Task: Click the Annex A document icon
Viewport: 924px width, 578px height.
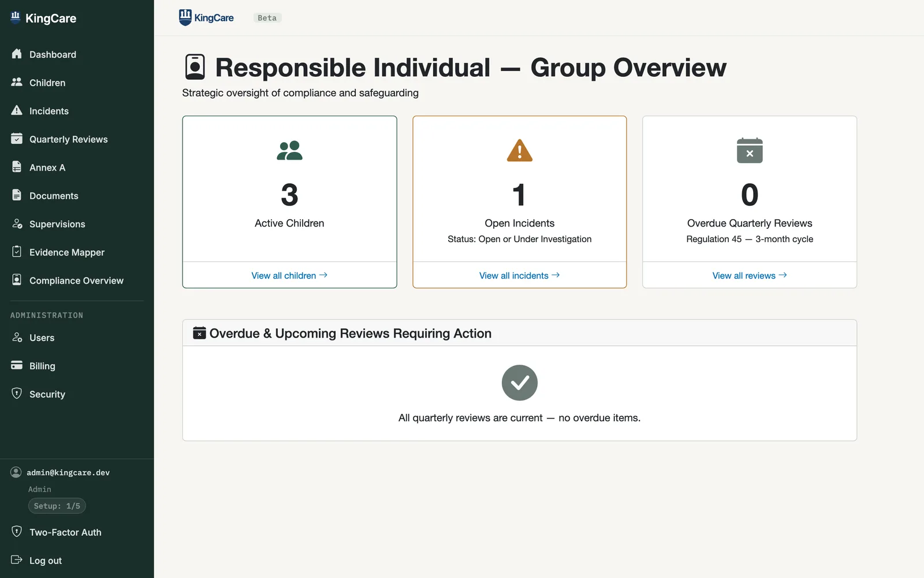Action: point(17,167)
